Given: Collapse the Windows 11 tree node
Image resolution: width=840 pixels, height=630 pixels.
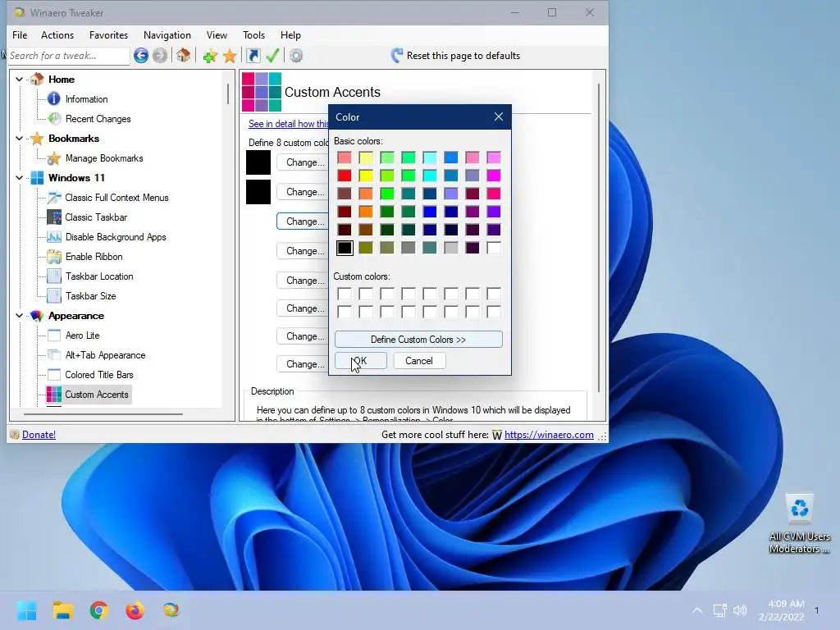Looking at the screenshot, I should pos(20,177).
